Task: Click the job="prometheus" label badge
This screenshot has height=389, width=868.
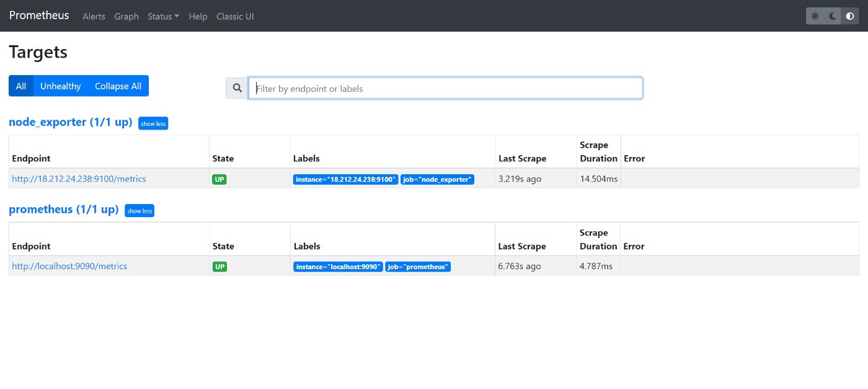Action: click(418, 267)
